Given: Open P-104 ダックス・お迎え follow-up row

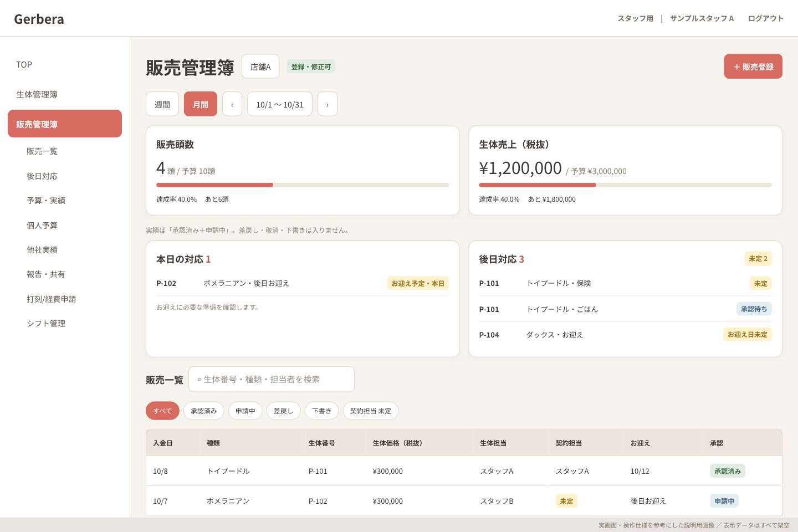Looking at the screenshot, I should pos(626,335).
